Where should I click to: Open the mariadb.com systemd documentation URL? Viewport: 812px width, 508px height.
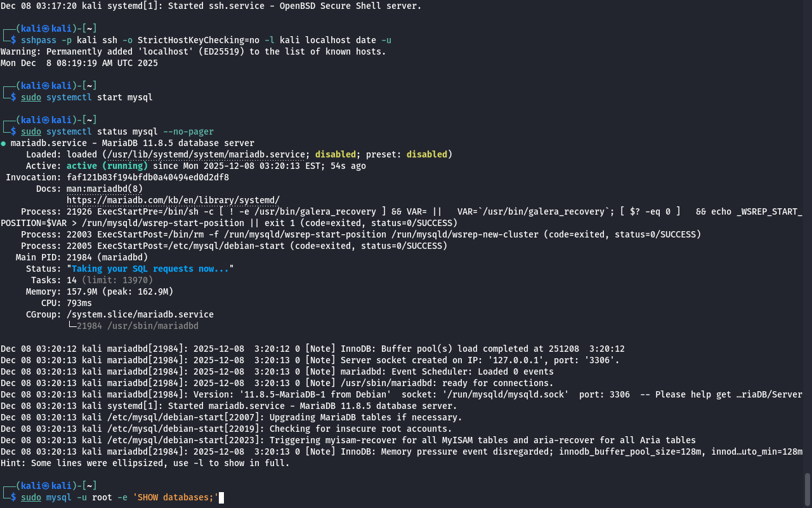click(173, 200)
